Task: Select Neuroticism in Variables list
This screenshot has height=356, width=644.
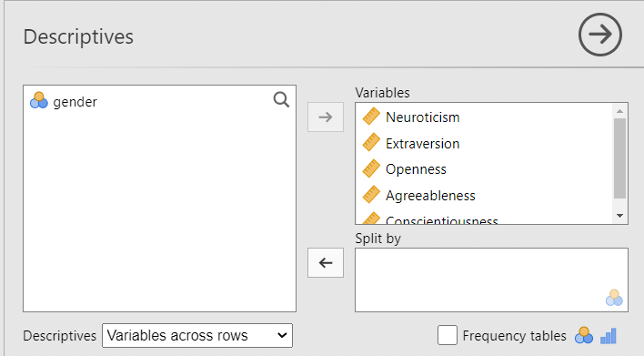Action: coord(423,117)
